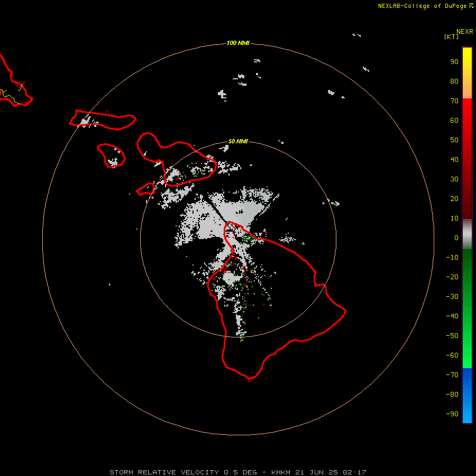Click the -60 value on the velocity scale

(x=452, y=355)
